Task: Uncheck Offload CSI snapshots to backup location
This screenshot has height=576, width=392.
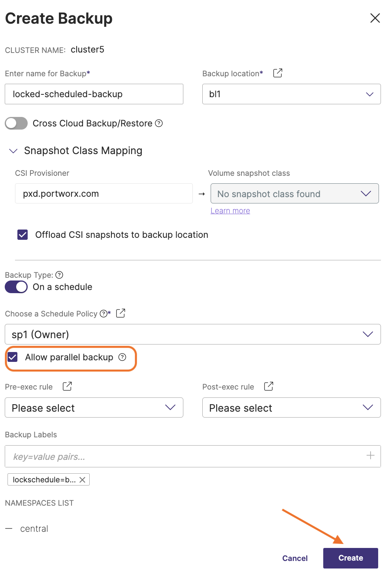Action: point(23,235)
